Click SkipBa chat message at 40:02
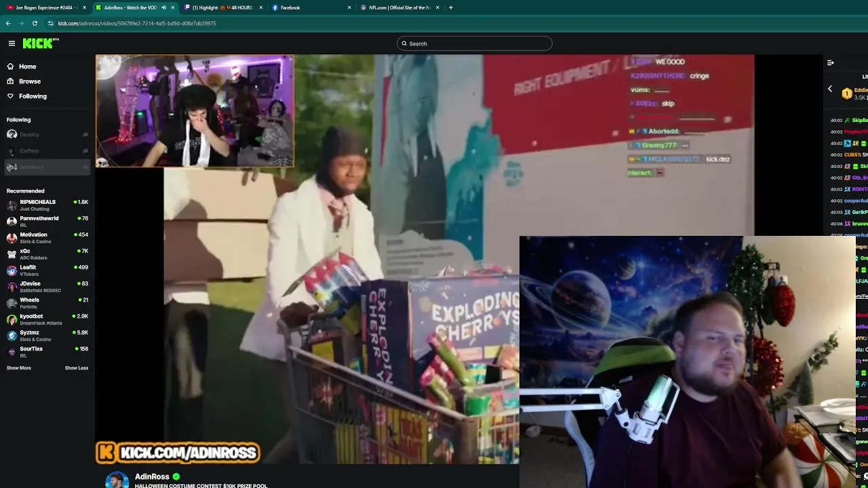Viewport: 868px width, 488px height. pyautogui.click(x=849, y=120)
